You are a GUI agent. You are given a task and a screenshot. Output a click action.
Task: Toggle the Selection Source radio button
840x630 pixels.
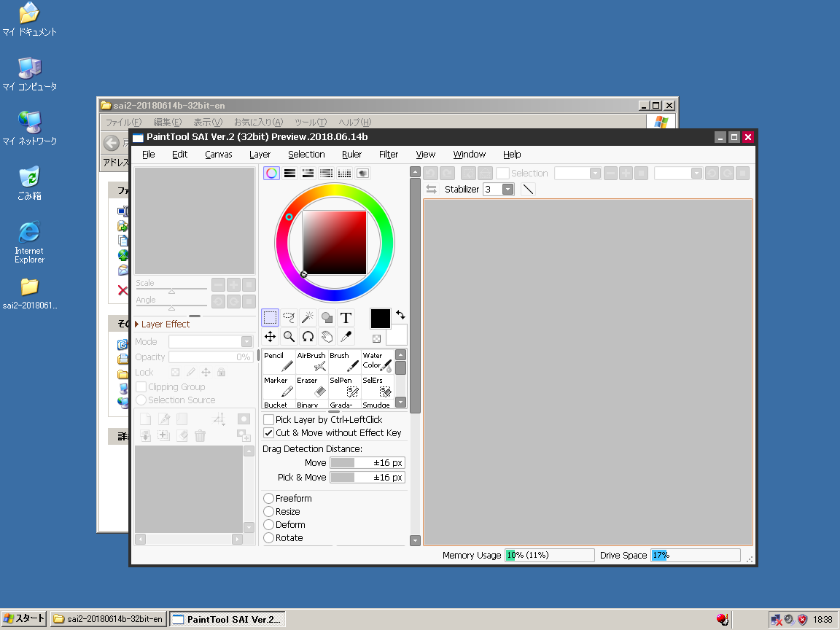tap(141, 400)
